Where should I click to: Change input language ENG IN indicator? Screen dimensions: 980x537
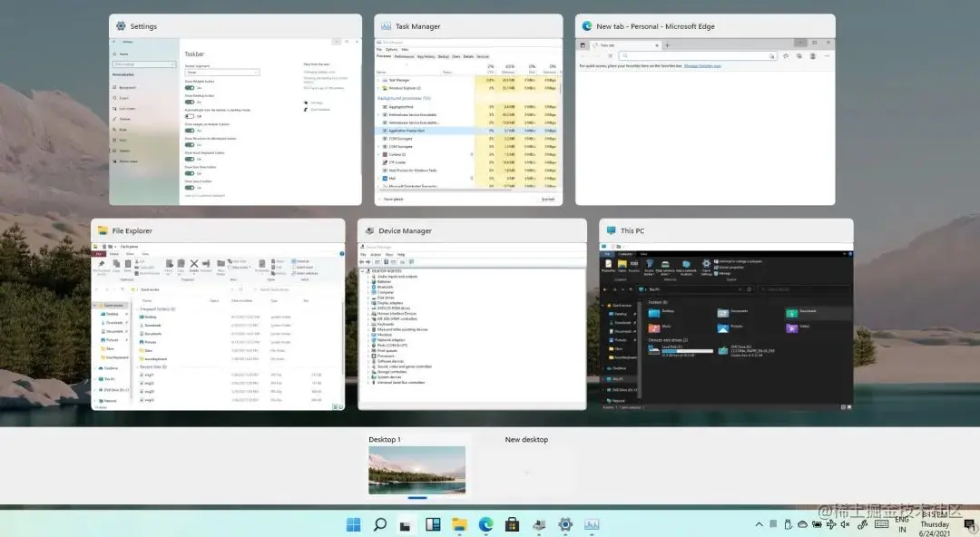(902, 524)
